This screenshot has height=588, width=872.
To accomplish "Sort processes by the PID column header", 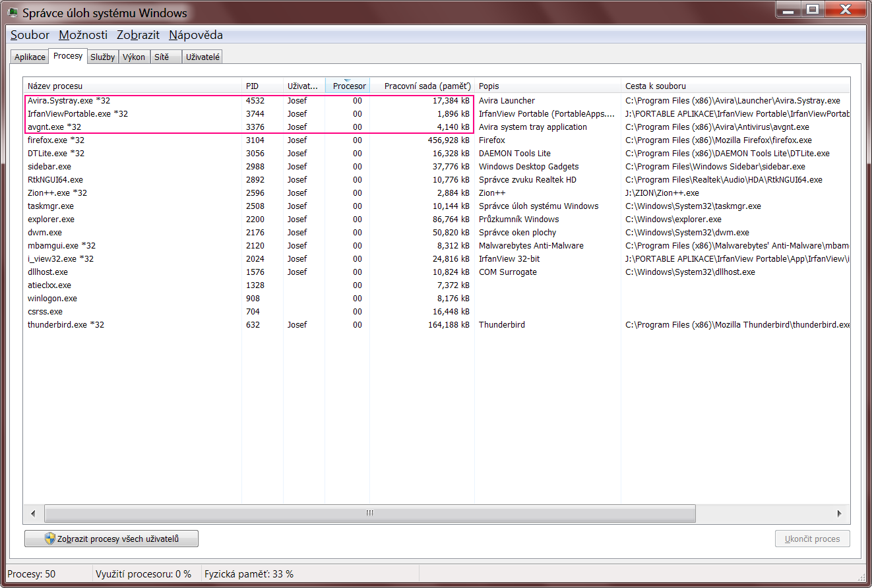I will click(263, 86).
